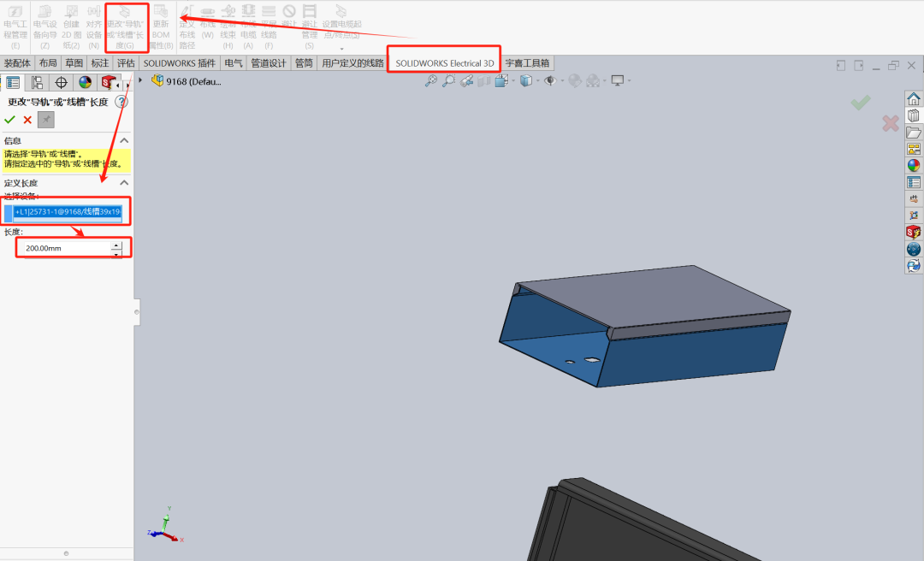
Task: Select the Zoom to Area icon
Action: click(x=448, y=80)
